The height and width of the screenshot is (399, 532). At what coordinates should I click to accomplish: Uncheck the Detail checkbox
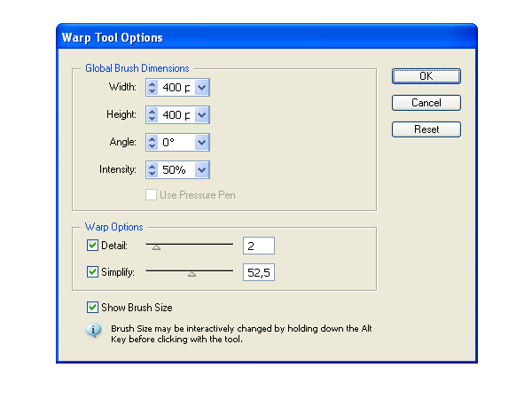92,246
